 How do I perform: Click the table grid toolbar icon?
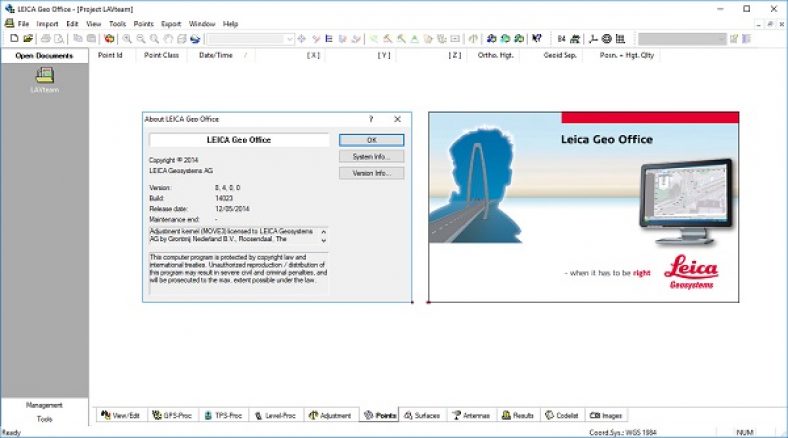[620, 39]
